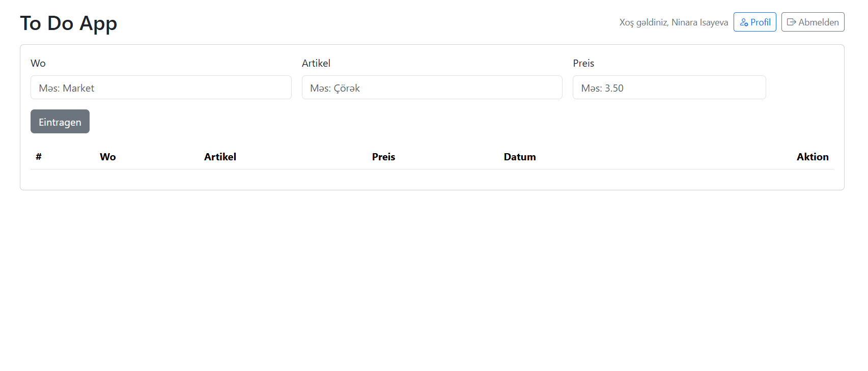
Task: Click the Wo label above the first input
Action: click(38, 63)
